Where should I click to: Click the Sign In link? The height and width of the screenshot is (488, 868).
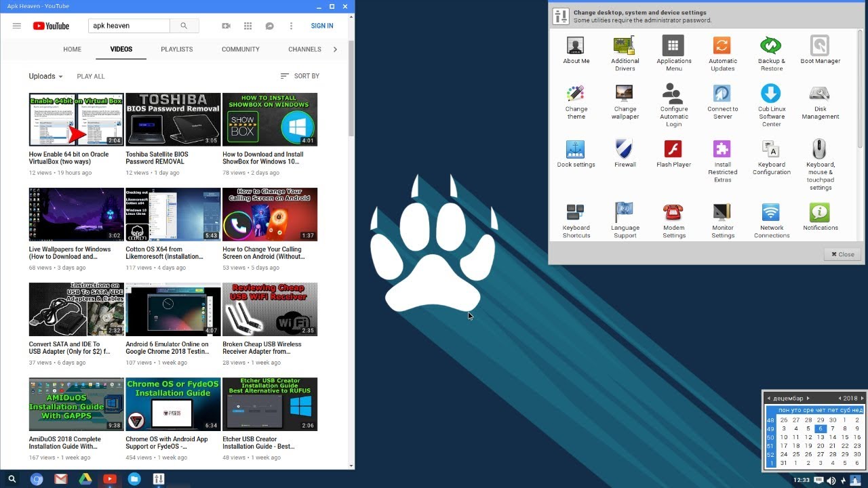(x=322, y=26)
